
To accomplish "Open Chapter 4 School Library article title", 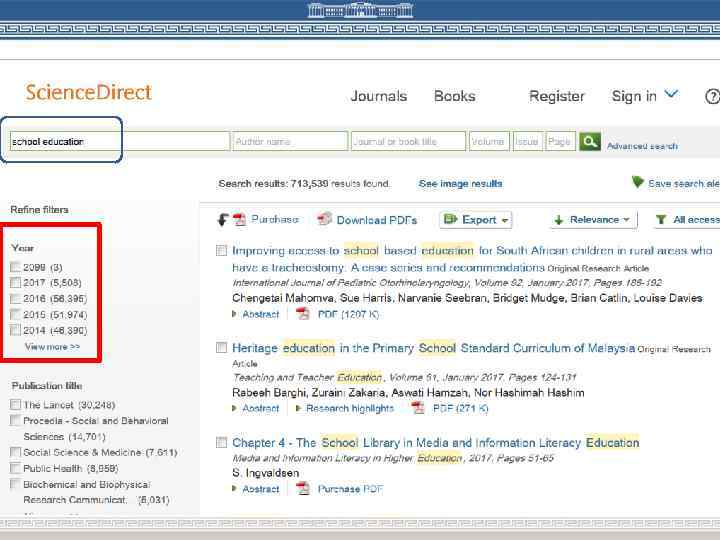I will tap(436, 443).
